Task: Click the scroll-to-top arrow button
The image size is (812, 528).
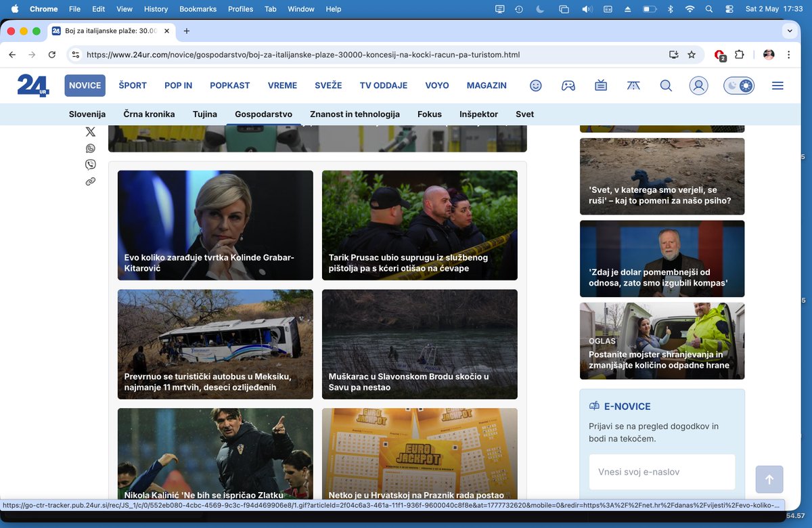Action: tap(769, 479)
